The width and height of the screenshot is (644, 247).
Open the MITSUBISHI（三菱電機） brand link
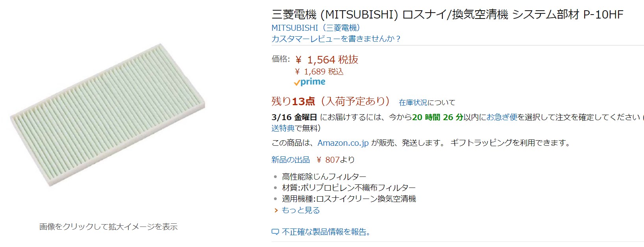[316, 28]
